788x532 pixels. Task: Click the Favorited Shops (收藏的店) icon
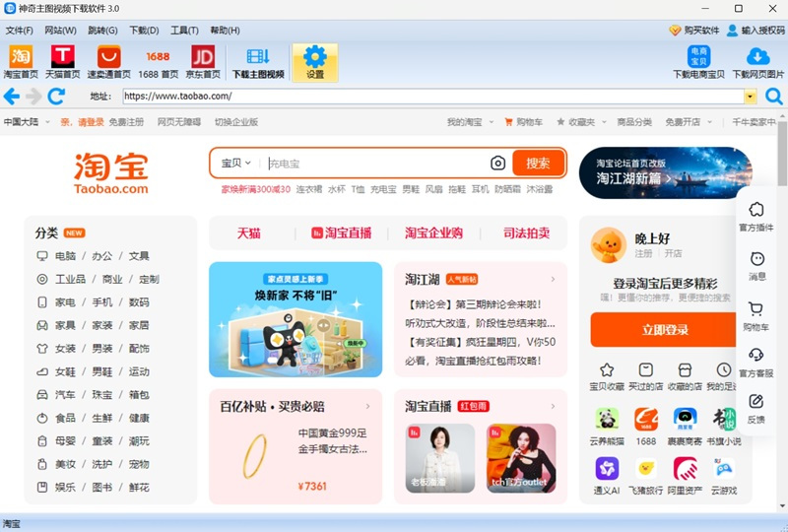click(x=685, y=370)
